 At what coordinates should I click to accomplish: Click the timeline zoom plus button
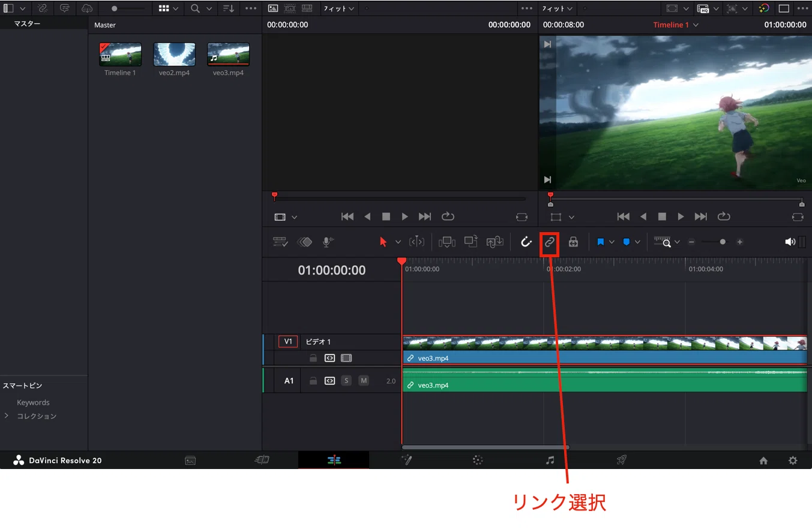(x=740, y=242)
